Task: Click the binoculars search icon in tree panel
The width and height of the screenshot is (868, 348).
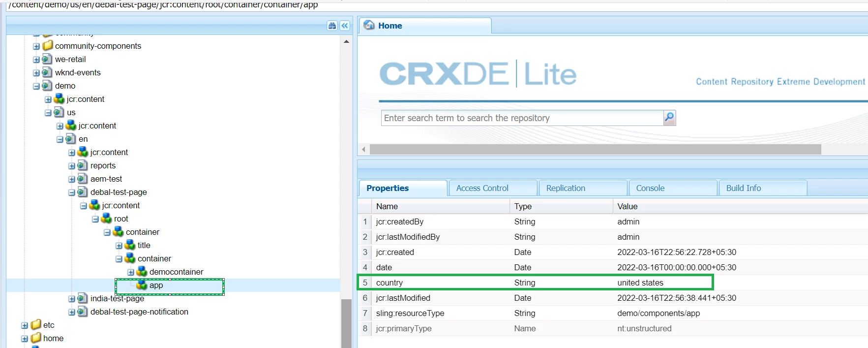Action: point(332,26)
